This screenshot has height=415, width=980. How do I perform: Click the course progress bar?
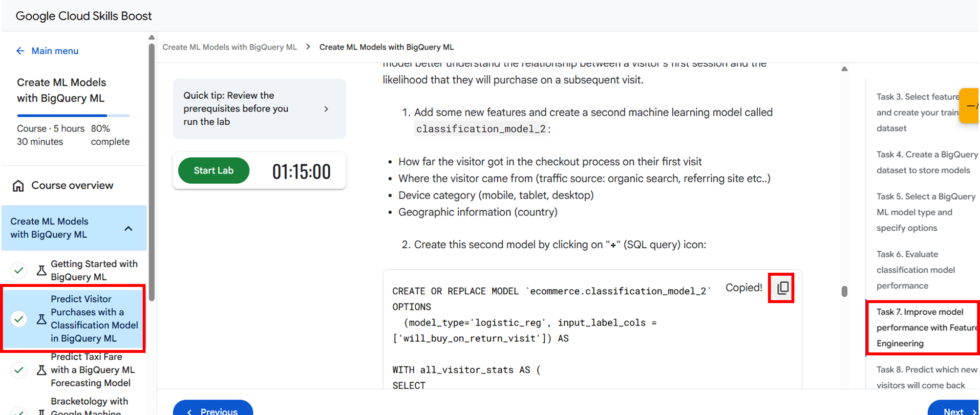pos(73,116)
